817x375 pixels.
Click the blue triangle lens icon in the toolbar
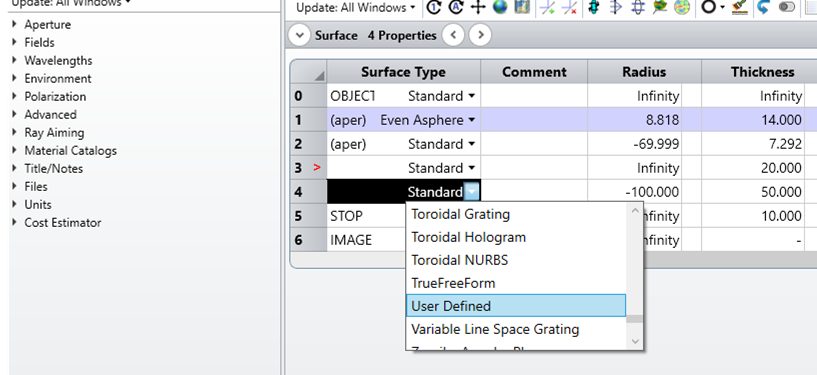click(616, 7)
